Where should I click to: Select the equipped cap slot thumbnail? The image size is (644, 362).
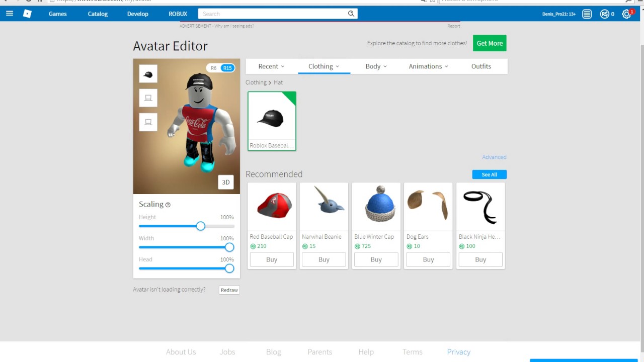[148, 74]
